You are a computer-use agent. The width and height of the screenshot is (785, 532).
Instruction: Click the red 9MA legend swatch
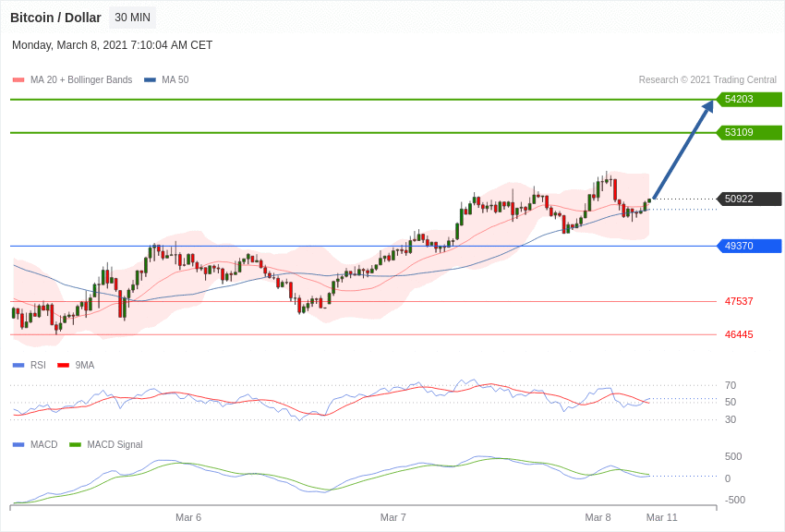(x=63, y=366)
